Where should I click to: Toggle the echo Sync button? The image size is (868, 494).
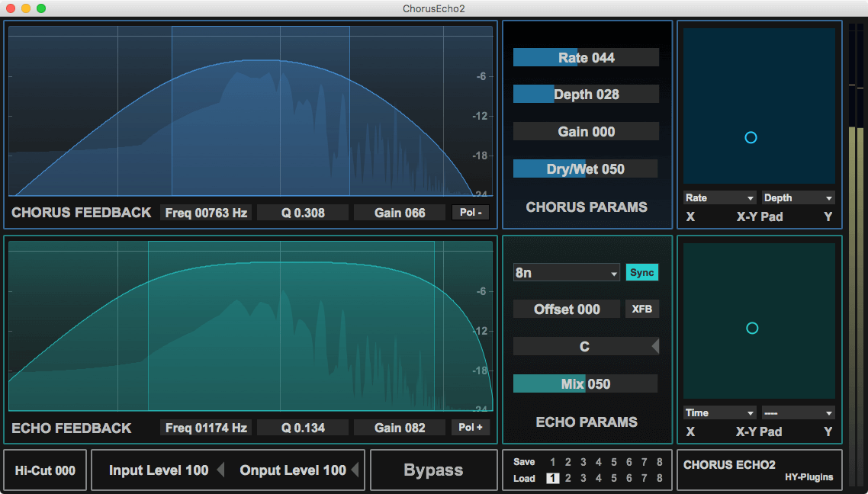pos(642,273)
